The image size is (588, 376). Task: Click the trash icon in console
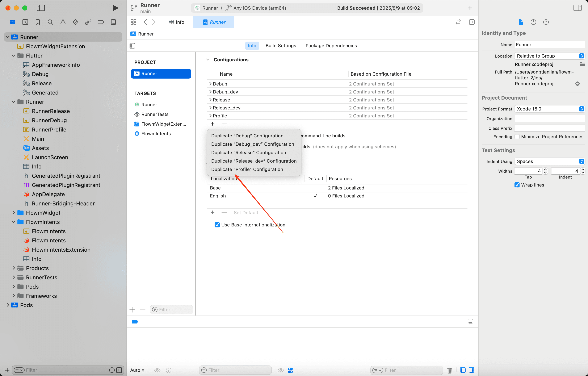449,370
